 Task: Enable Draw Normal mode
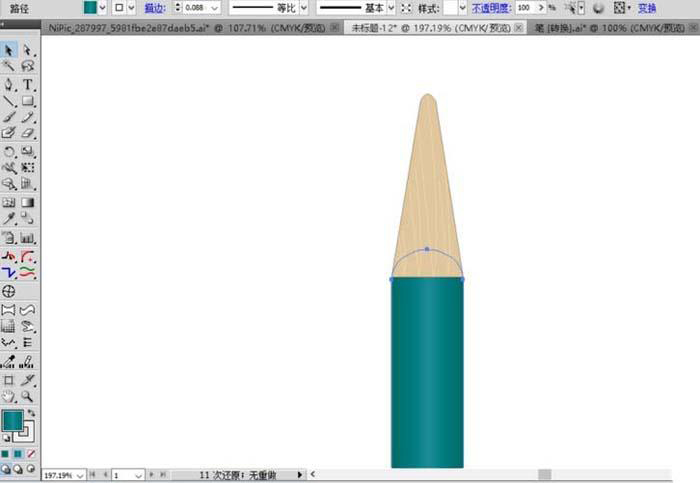click(5, 469)
